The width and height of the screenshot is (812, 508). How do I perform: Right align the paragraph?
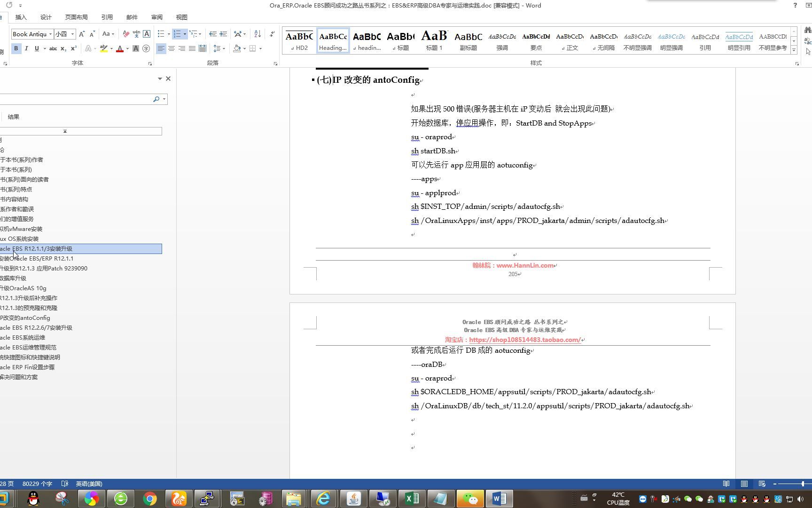pyautogui.click(x=182, y=48)
